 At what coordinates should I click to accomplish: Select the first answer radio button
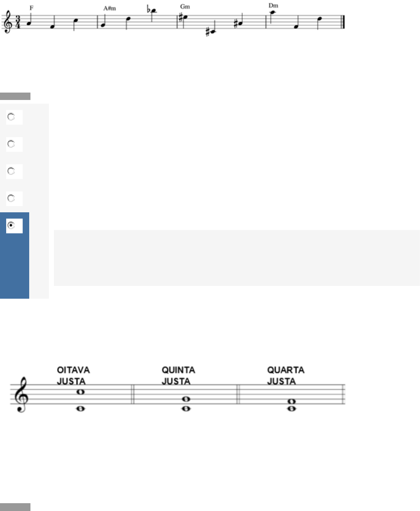11,117
